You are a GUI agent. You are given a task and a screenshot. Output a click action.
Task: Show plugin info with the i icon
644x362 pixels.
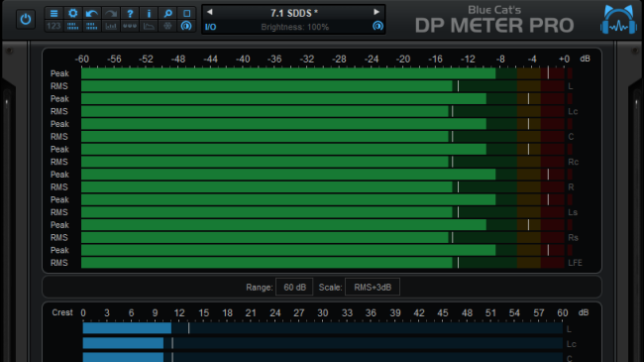tap(149, 13)
